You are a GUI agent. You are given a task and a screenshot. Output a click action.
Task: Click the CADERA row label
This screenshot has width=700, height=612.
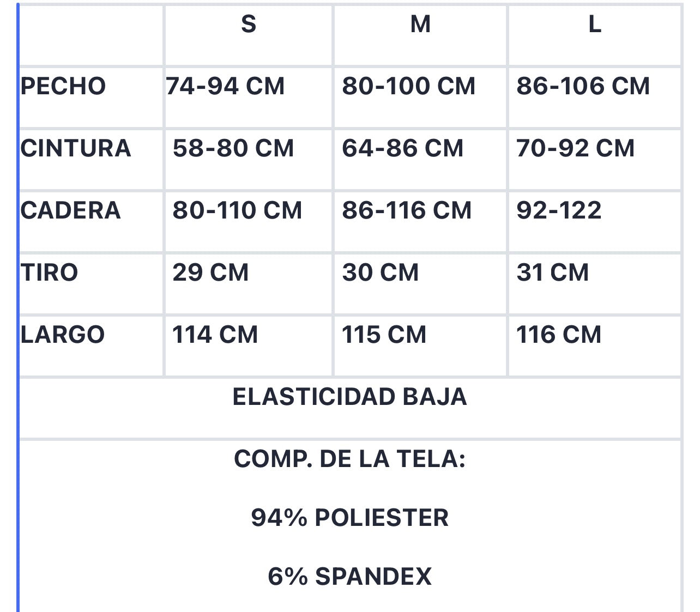[x=70, y=210]
